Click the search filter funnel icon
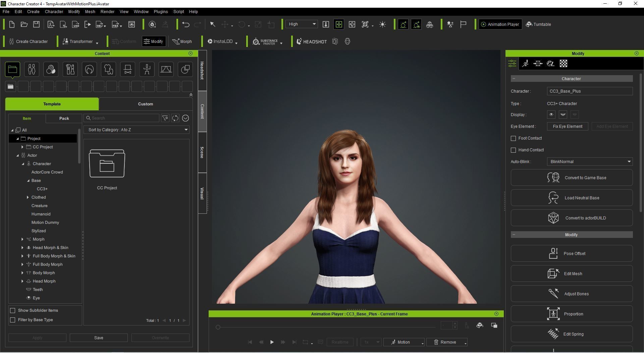Viewport: 644px width, 353px height. pyautogui.click(x=165, y=118)
